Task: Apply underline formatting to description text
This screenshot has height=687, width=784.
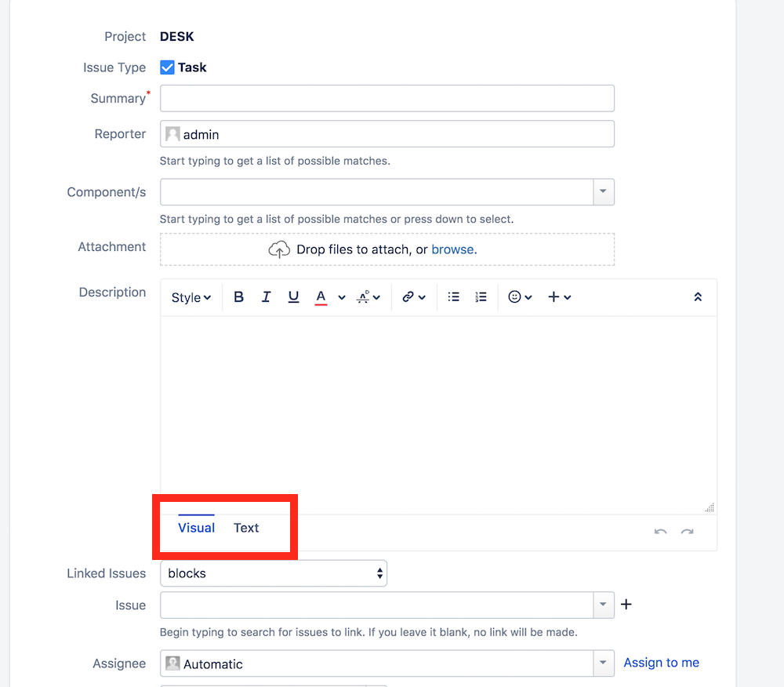Action: tap(292, 296)
